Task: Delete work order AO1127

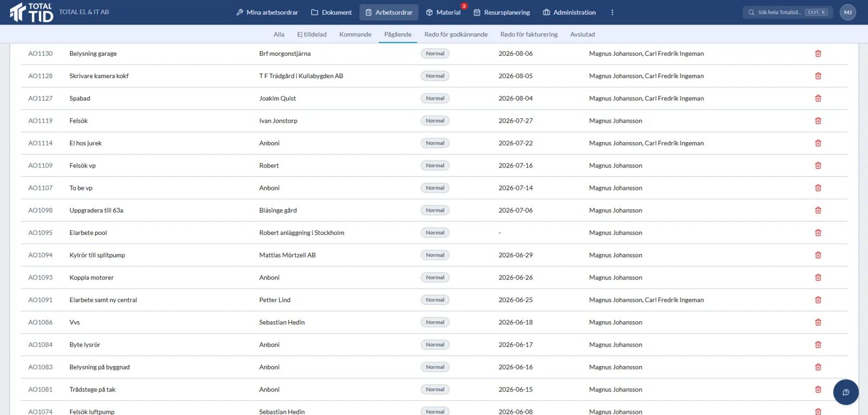Action: (x=818, y=98)
